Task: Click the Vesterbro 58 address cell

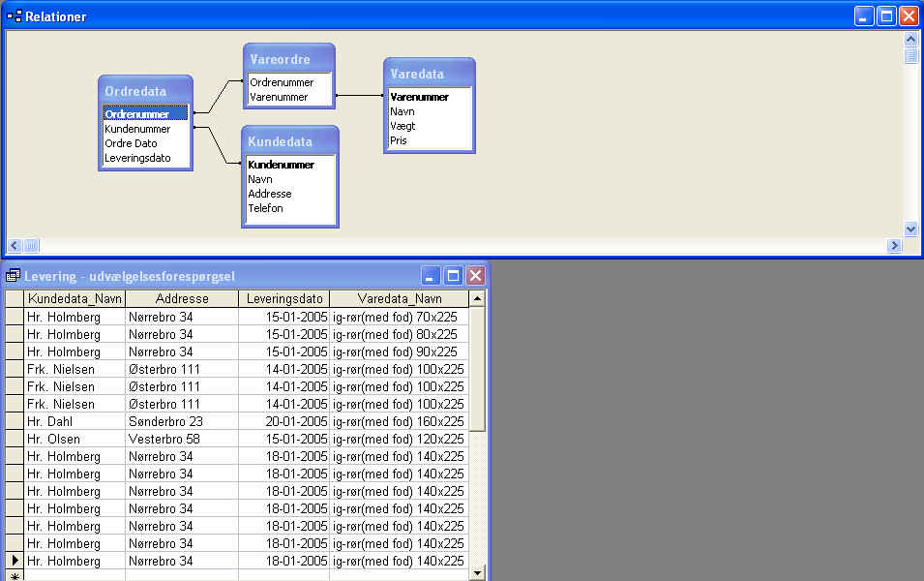Action: click(x=181, y=439)
